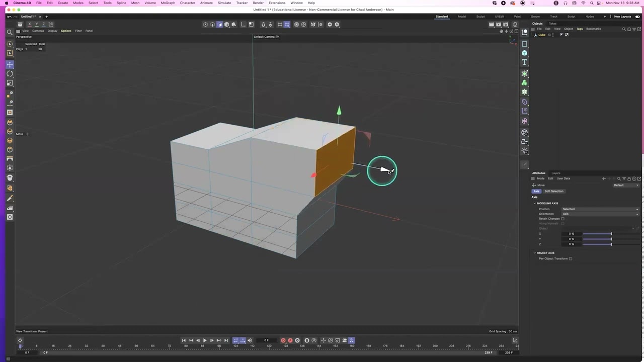This screenshot has height=362, width=644.
Task: Add new layout with plus button
Action: click(605, 17)
